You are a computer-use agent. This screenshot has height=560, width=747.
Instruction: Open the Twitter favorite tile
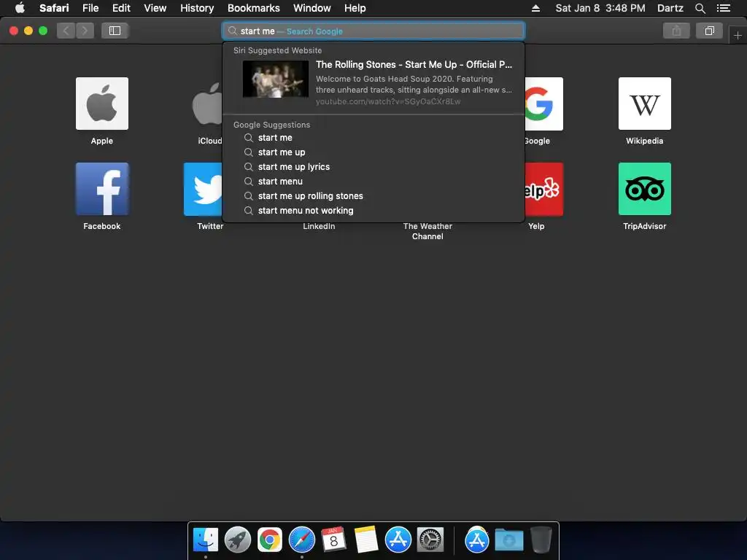[204, 189]
